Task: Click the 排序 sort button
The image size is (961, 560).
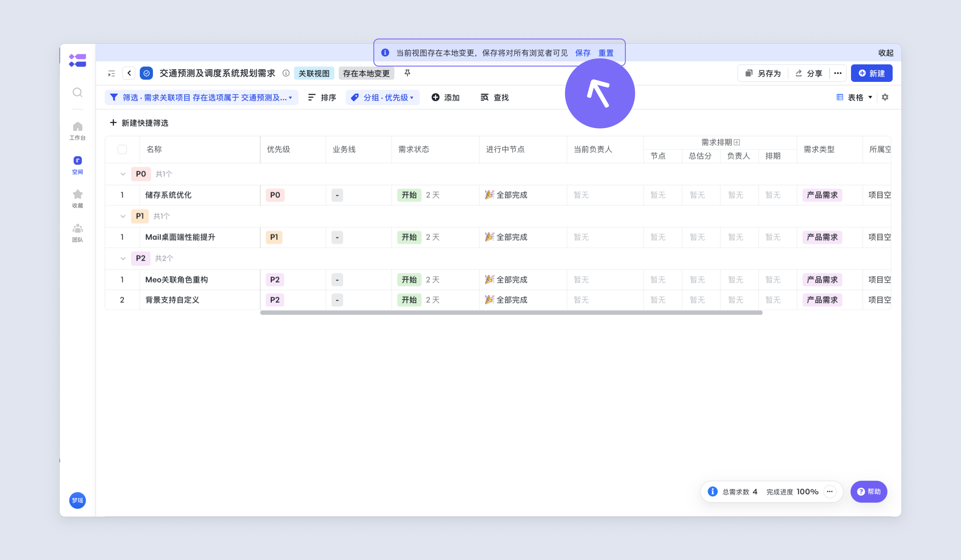Action: pyautogui.click(x=322, y=97)
